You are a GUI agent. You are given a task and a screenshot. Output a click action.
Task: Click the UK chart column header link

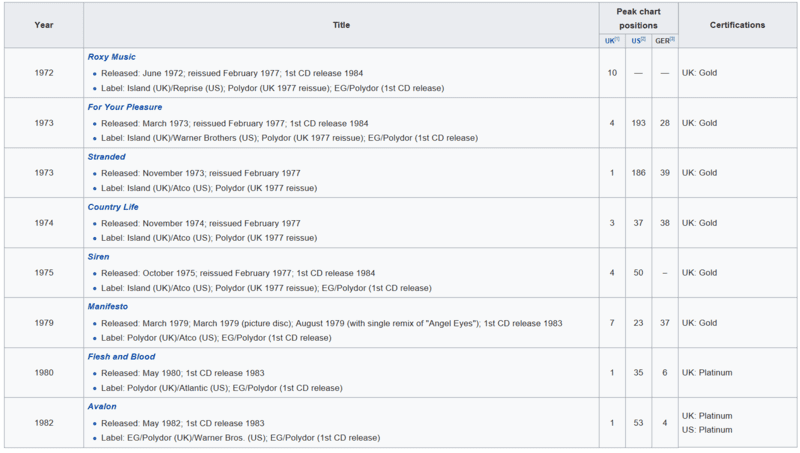(x=610, y=41)
